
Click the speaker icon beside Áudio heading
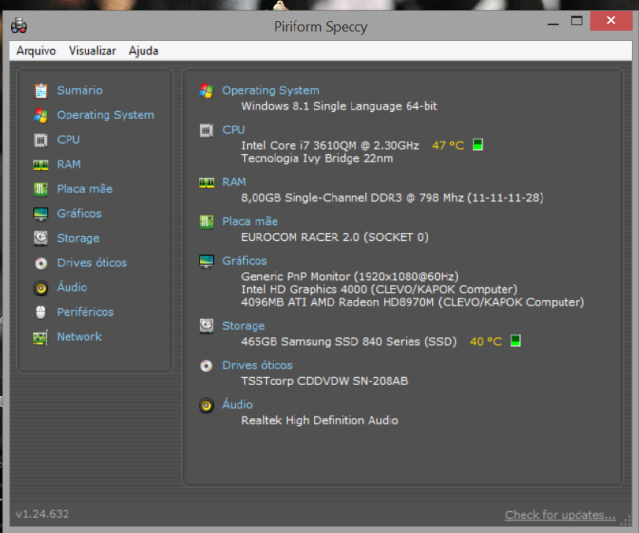(207, 405)
